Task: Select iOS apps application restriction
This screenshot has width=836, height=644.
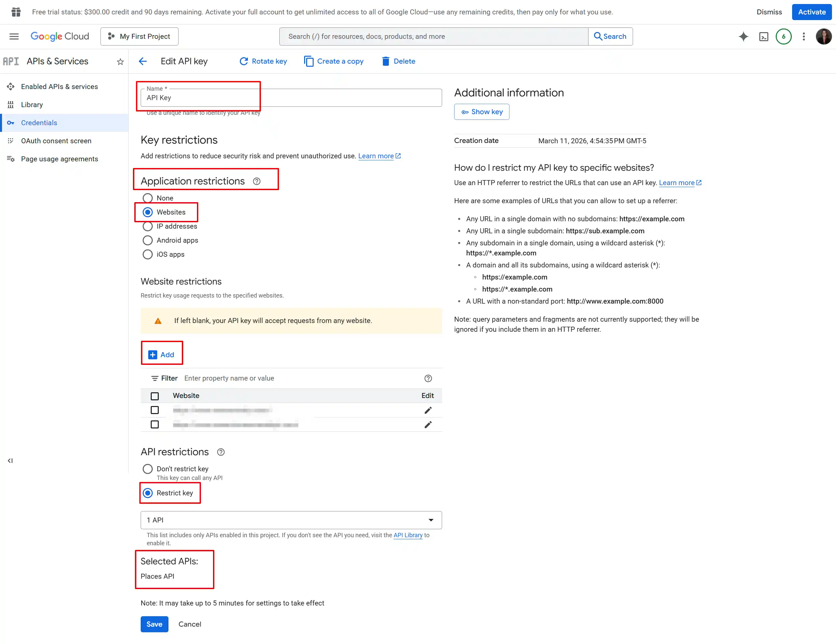Action: click(x=147, y=254)
